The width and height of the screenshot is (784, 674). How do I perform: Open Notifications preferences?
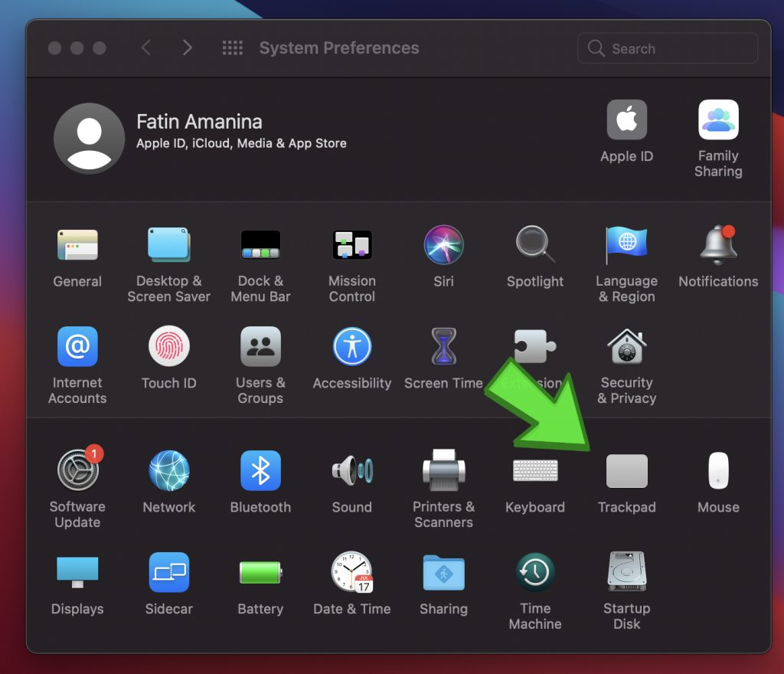point(717,246)
